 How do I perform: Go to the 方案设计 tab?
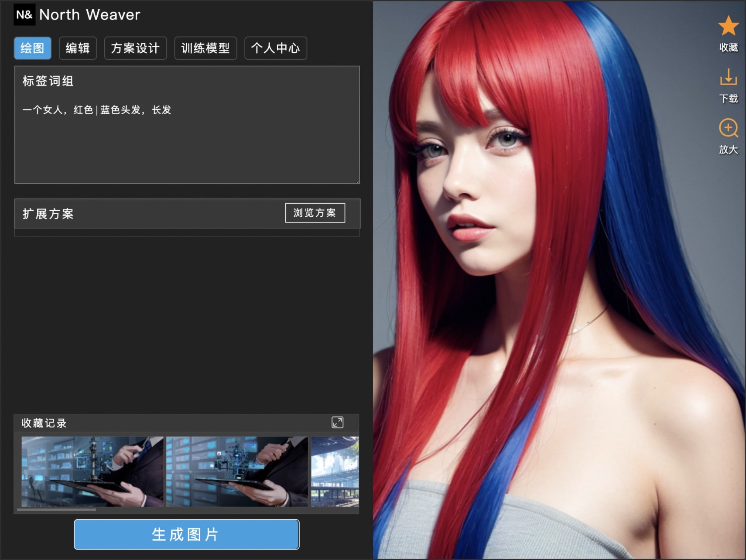(x=135, y=48)
